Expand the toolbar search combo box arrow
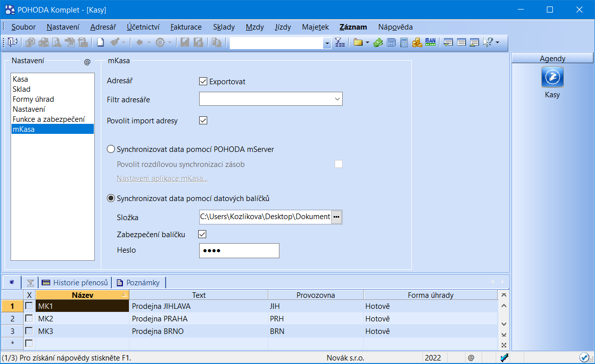 click(327, 43)
